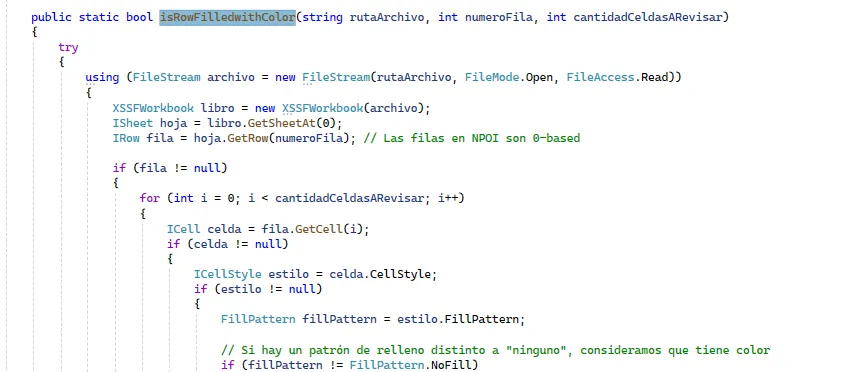Click 'FileAccess.Read' argument

coord(618,77)
